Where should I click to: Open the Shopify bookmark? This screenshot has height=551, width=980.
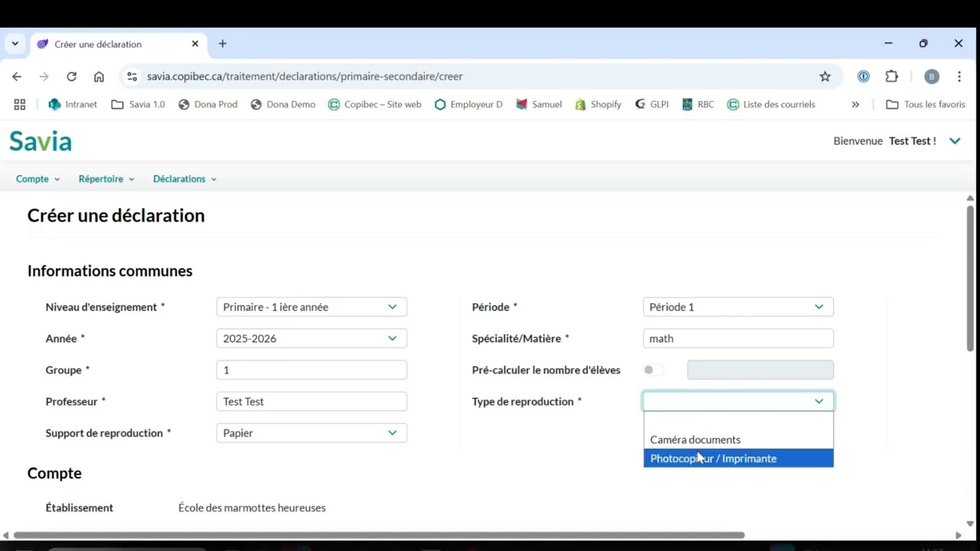tap(598, 104)
